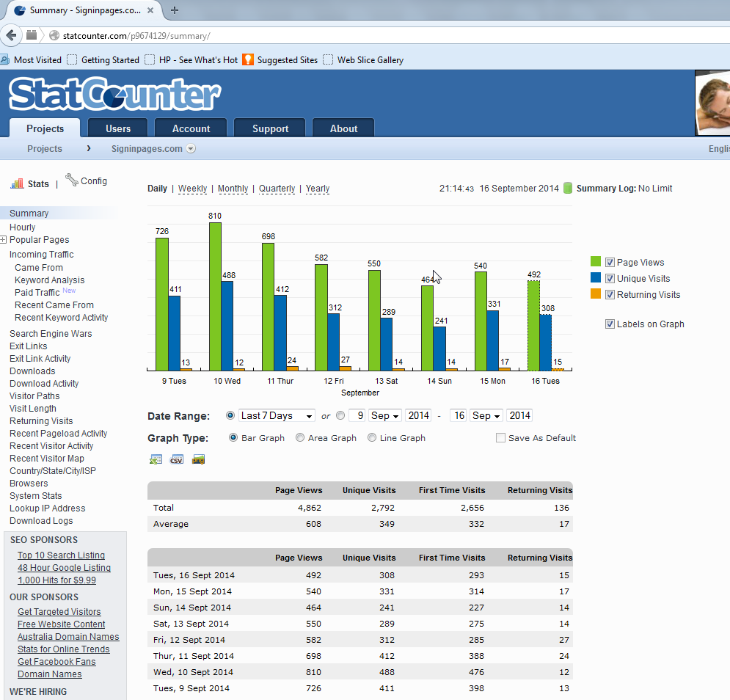Click the green Page Views legend swatch
This screenshot has height=700, width=730.
click(596, 261)
